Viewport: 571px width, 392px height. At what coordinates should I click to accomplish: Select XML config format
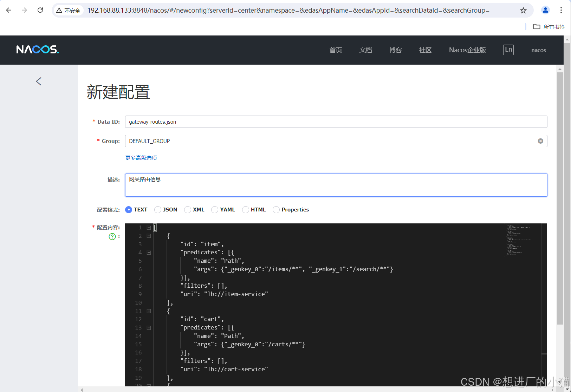[188, 210]
